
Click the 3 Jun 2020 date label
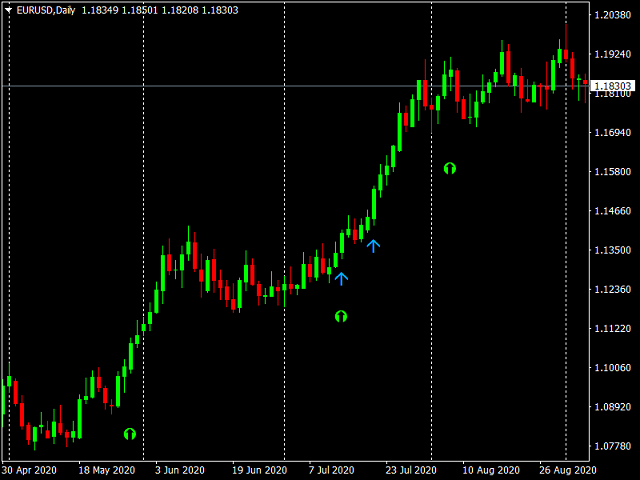click(x=180, y=470)
